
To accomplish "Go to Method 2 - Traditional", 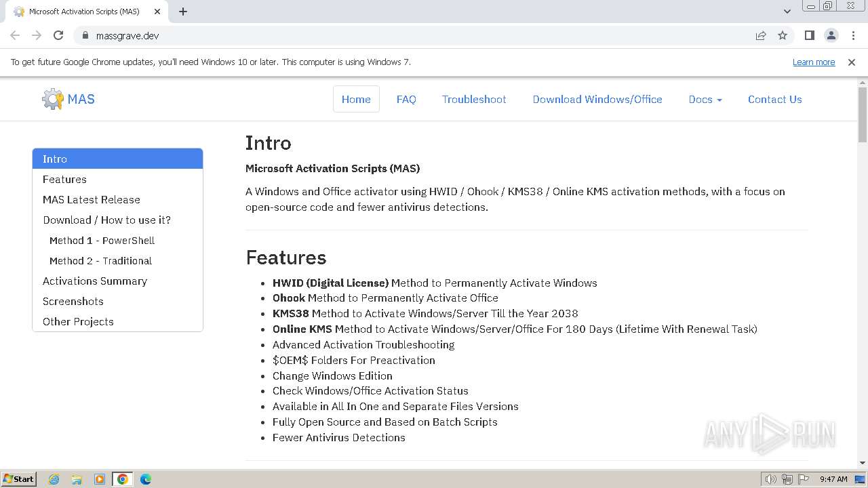I will 117,260.
